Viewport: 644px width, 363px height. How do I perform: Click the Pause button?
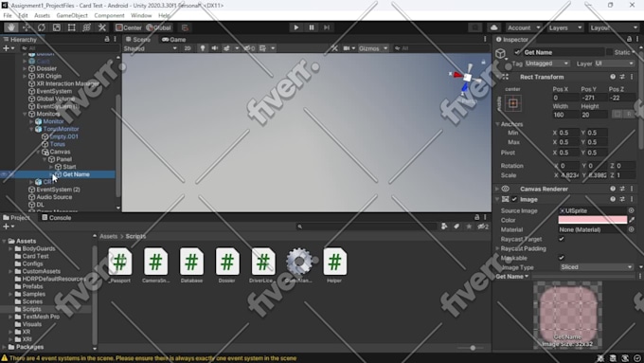312,27
